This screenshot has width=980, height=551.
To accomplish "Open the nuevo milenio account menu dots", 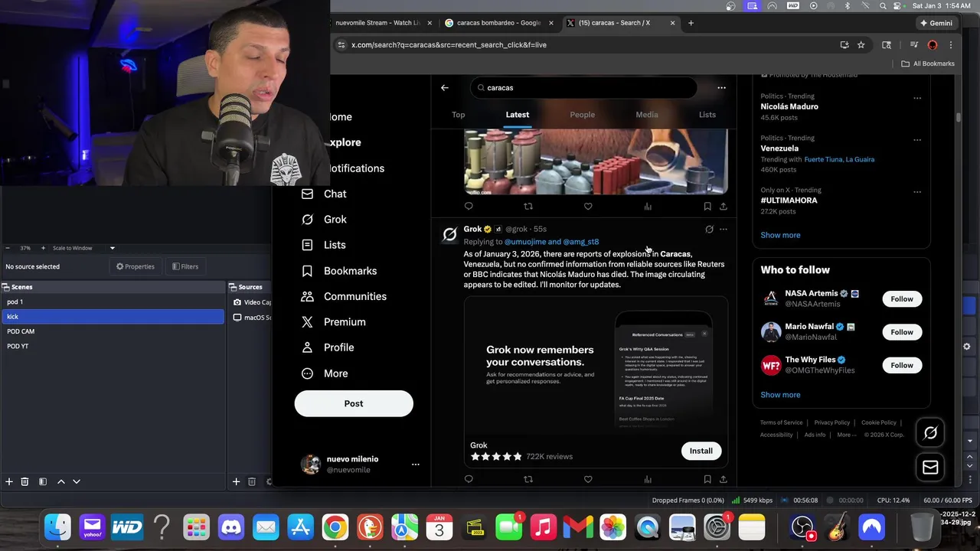I will [416, 465].
